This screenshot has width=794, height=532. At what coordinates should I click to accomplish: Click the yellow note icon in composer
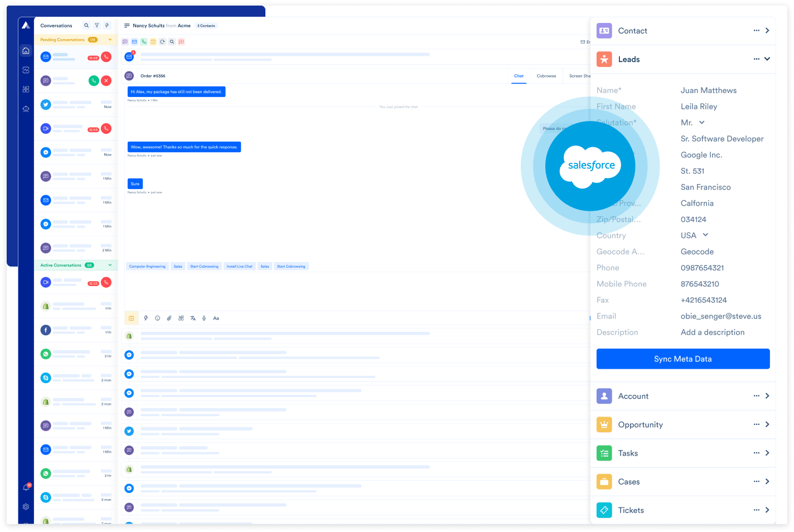[131, 318]
